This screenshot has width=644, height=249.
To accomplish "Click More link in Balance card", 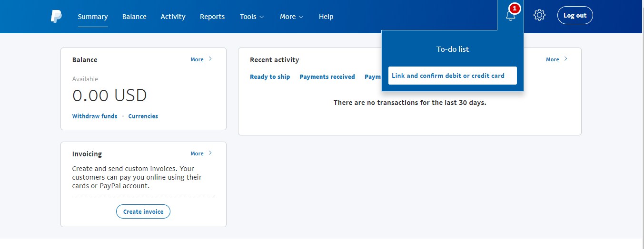I will pyautogui.click(x=197, y=59).
